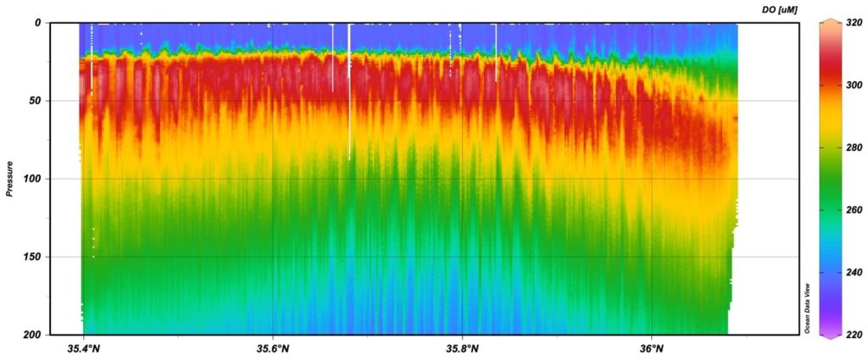868x360 pixels.
Task: Select the 35.8°N x-axis tick label
Action: pos(462,349)
